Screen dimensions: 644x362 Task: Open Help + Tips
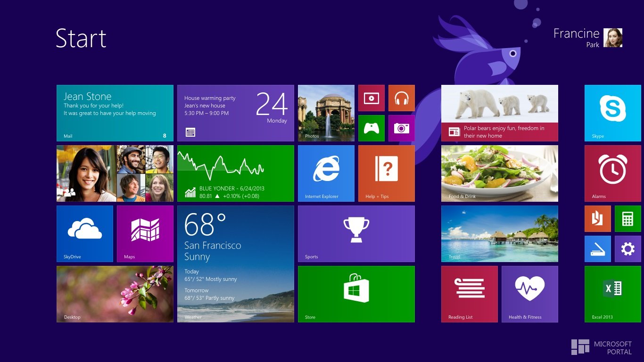[x=386, y=173]
